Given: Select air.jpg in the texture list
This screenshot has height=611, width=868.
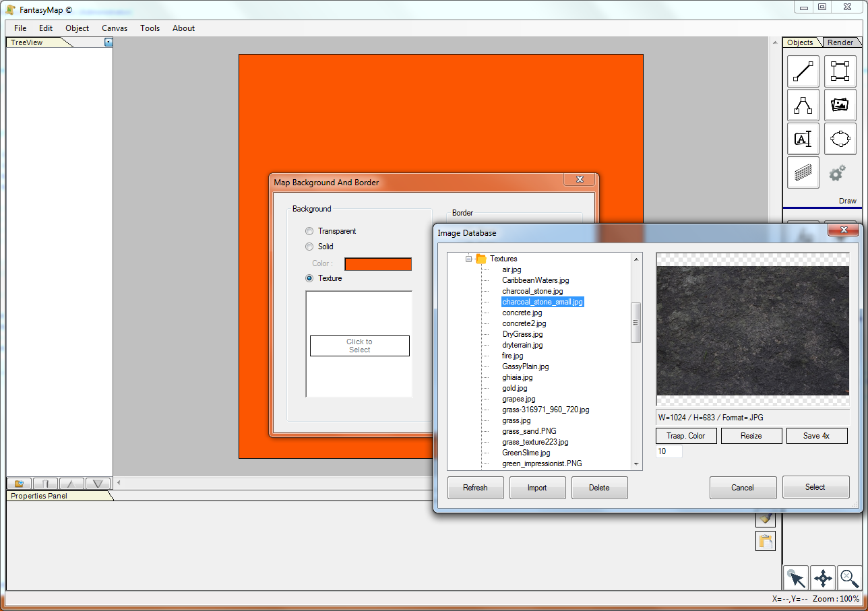Looking at the screenshot, I should 511,269.
